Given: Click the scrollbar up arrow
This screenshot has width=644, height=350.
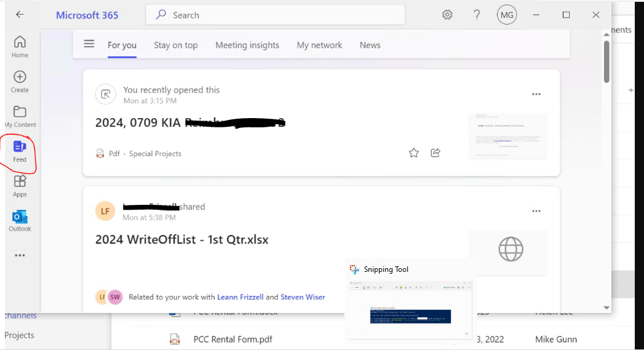Looking at the screenshot, I should click(606, 35).
